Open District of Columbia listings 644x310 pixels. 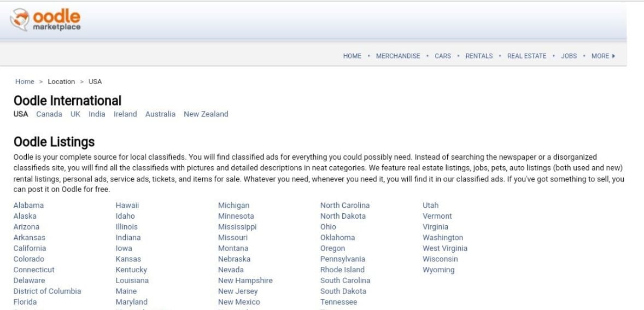click(x=47, y=291)
